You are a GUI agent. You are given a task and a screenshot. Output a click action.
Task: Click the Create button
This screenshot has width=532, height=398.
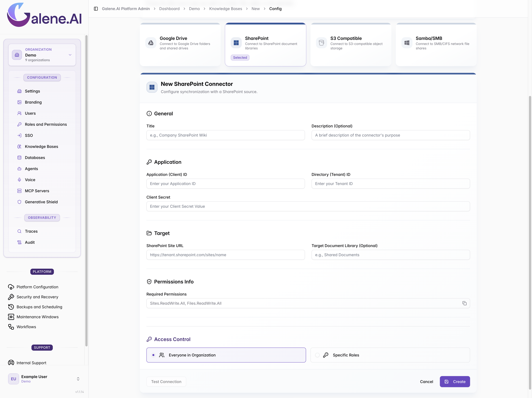[455, 382]
